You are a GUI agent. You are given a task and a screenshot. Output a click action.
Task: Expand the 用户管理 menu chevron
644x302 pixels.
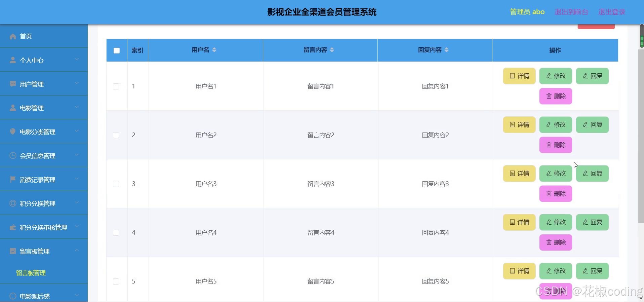point(77,83)
